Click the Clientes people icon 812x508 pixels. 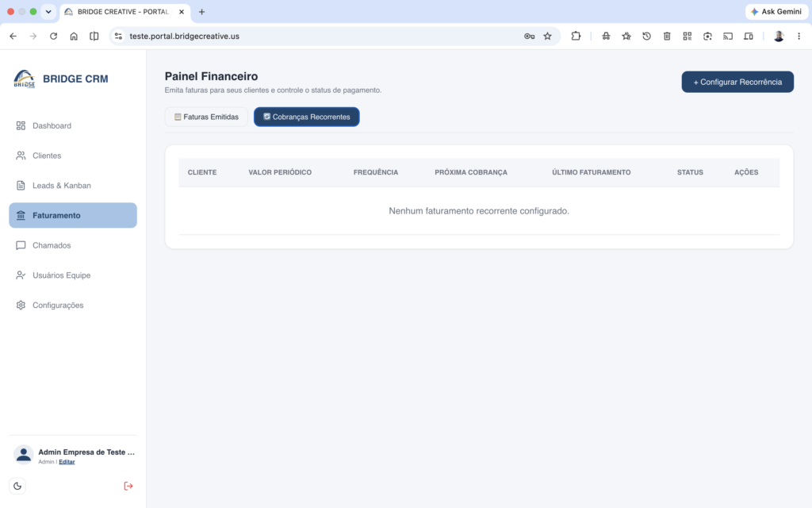[21, 156]
